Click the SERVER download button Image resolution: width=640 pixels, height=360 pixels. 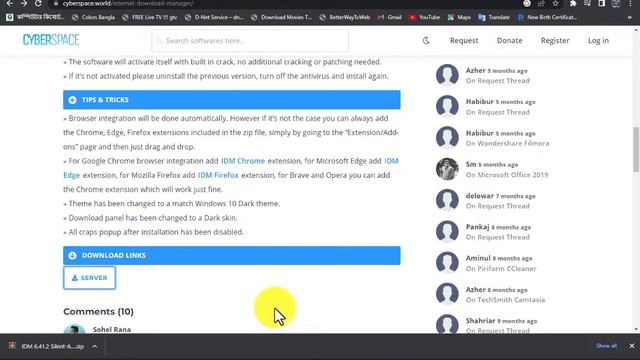pyautogui.click(x=89, y=278)
